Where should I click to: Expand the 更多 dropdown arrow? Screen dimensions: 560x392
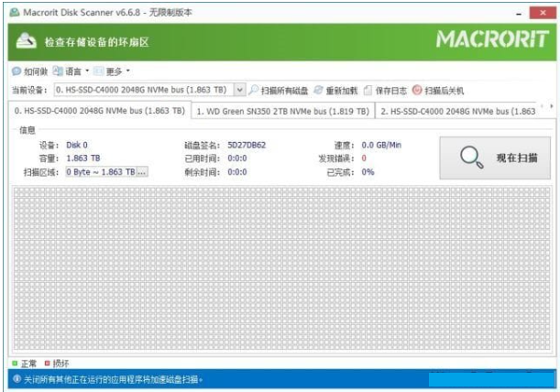(128, 71)
